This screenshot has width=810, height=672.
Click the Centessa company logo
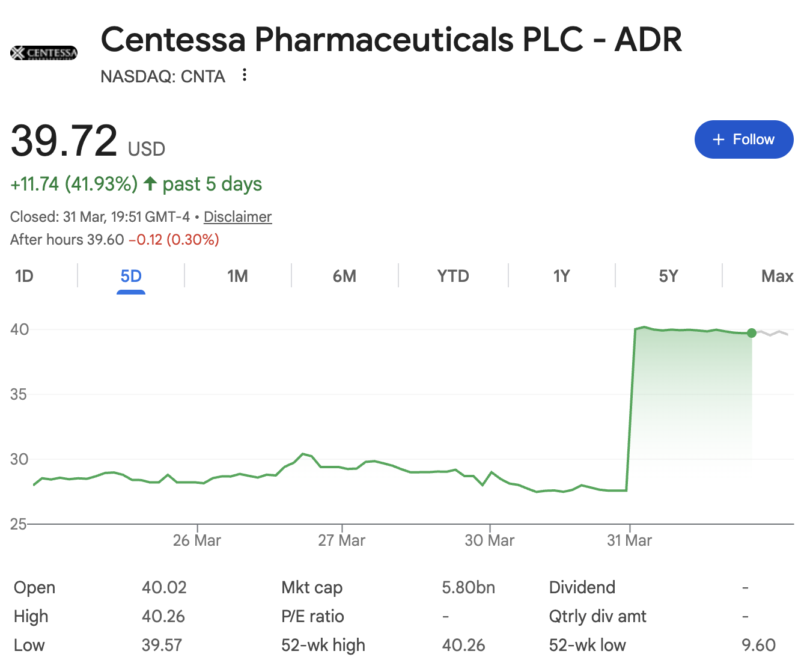point(43,53)
